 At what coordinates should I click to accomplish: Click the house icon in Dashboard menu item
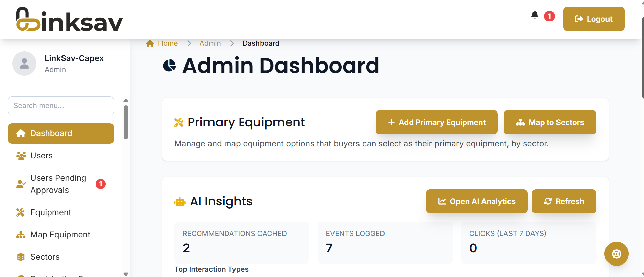[x=21, y=133]
